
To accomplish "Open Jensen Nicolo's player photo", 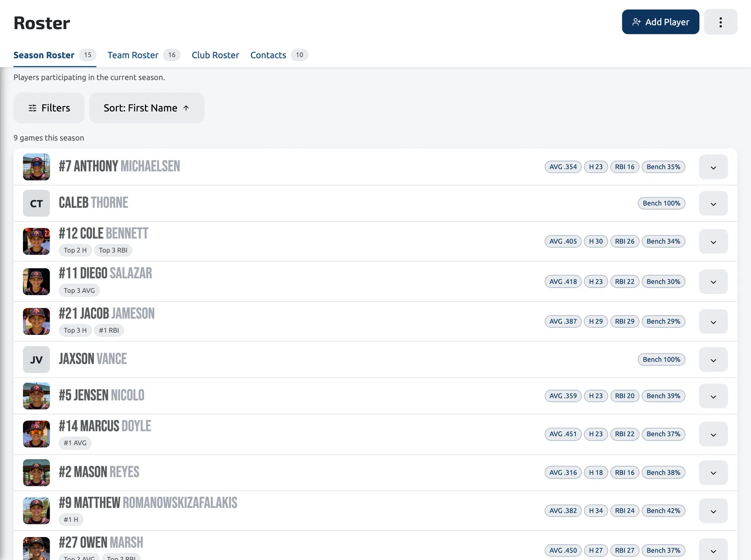I will pyautogui.click(x=36, y=396).
